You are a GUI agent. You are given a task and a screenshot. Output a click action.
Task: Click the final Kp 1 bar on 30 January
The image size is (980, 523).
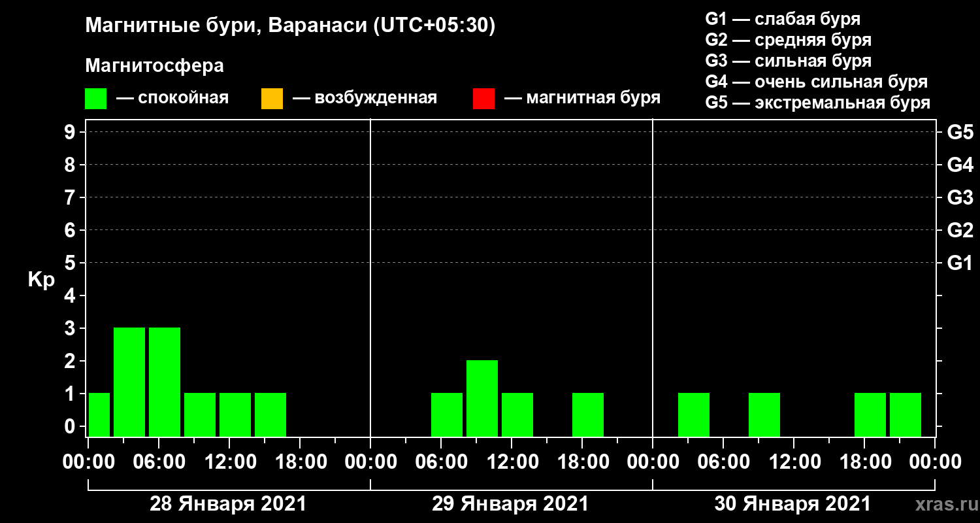tap(906, 414)
